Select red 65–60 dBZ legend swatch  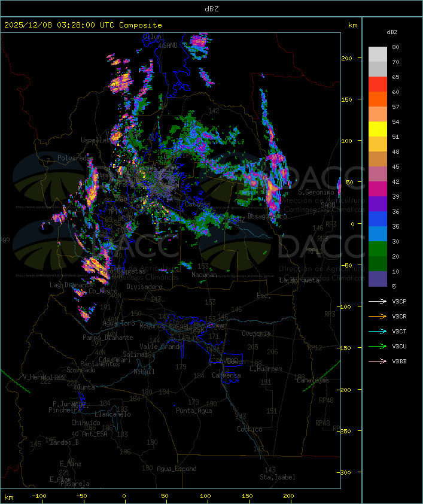(378, 84)
